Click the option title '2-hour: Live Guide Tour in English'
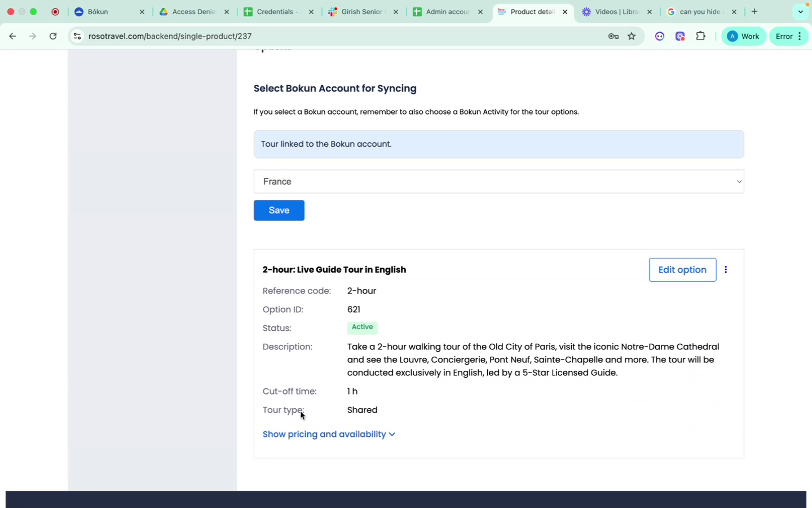Viewport: 812px width, 508px height. point(334,270)
